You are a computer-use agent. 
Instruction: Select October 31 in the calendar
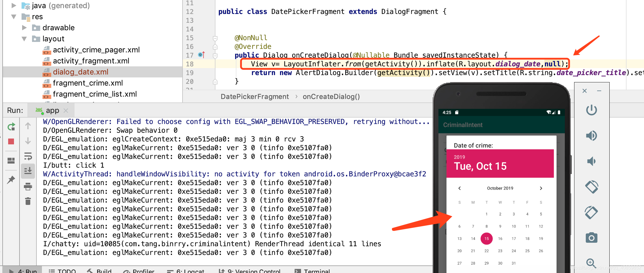pos(514,263)
